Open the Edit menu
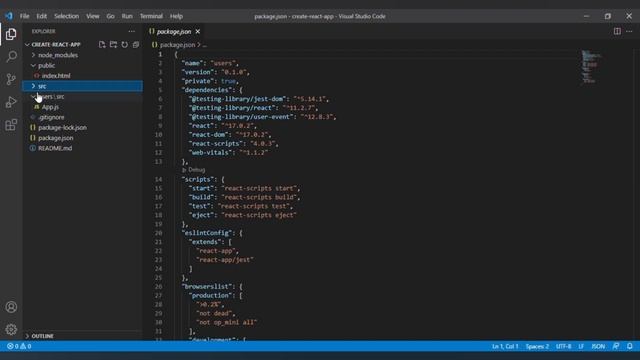 [x=42, y=16]
